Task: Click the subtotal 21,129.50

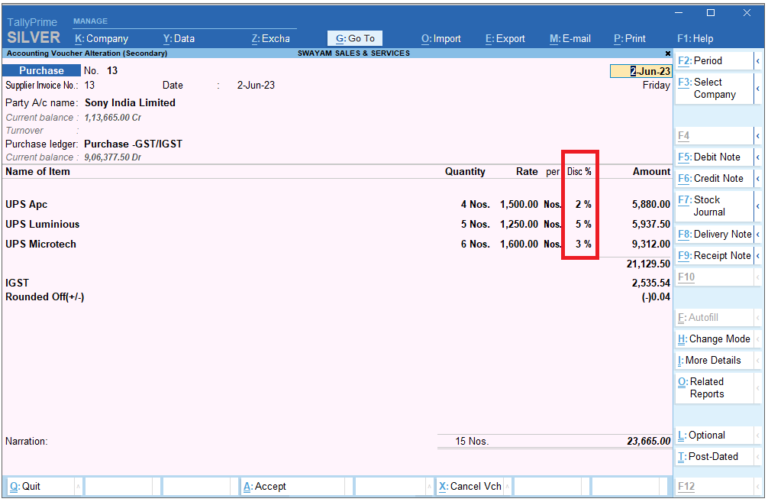Action: (x=648, y=264)
